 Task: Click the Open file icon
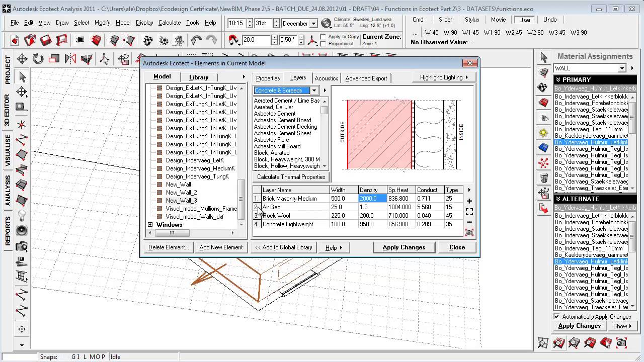(30, 40)
